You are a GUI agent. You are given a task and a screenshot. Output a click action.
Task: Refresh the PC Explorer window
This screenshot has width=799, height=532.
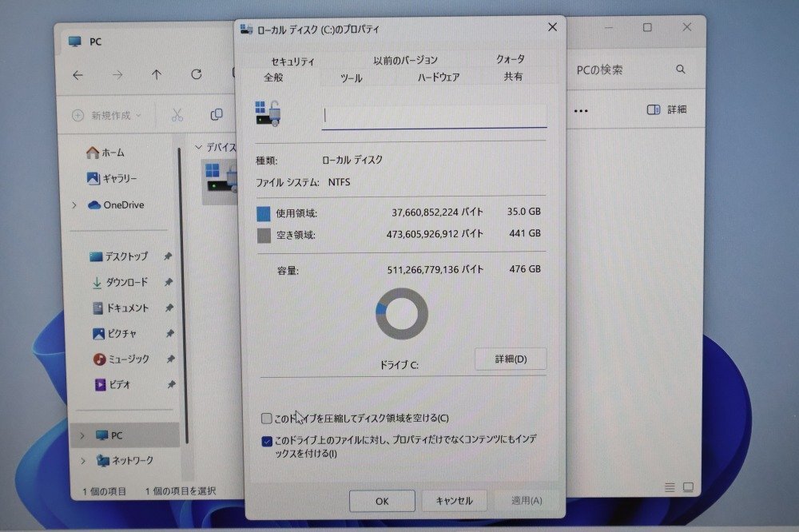[197, 74]
